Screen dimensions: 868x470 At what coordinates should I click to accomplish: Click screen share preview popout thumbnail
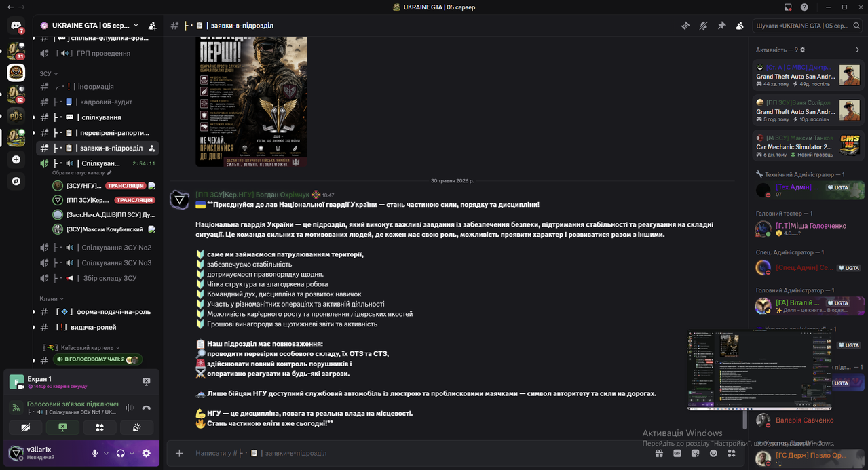coord(759,370)
